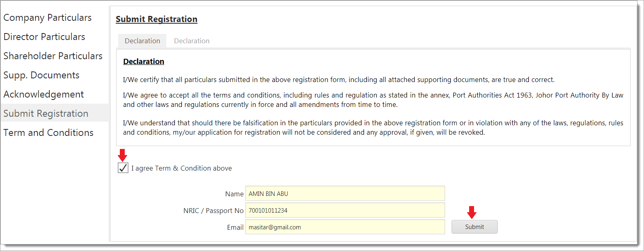Select Supp. Documents in the sidebar
This screenshot has width=644, height=251.
[41, 75]
